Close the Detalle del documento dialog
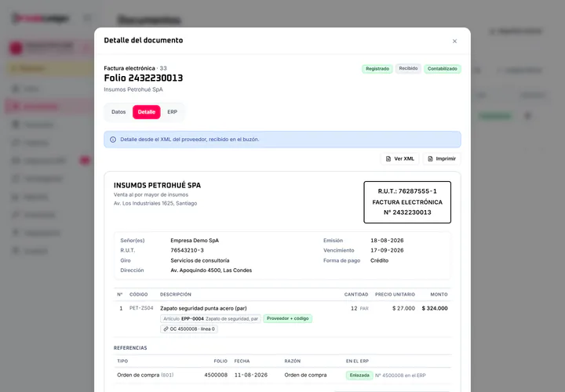The height and width of the screenshot is (392, 565). tap(454, 41)
